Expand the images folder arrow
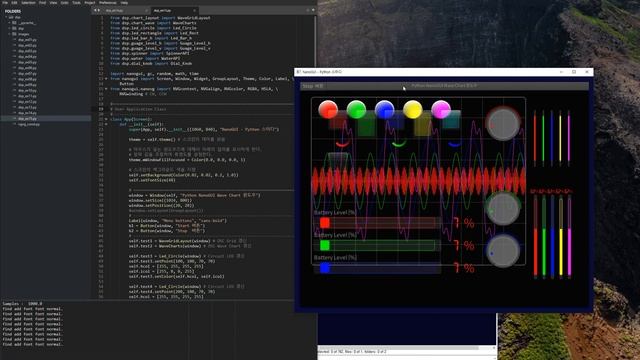The height and width of the screenshot is (360, 640). pos(9,34)
